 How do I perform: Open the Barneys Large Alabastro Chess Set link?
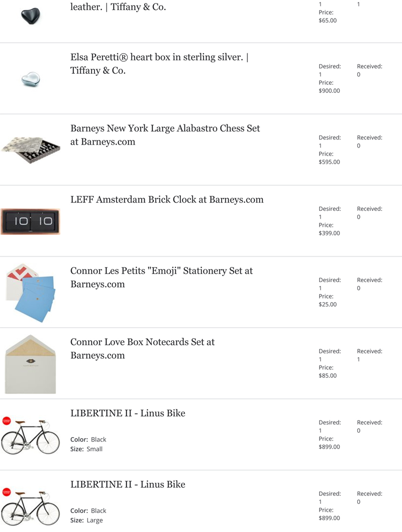click(165, 135)
